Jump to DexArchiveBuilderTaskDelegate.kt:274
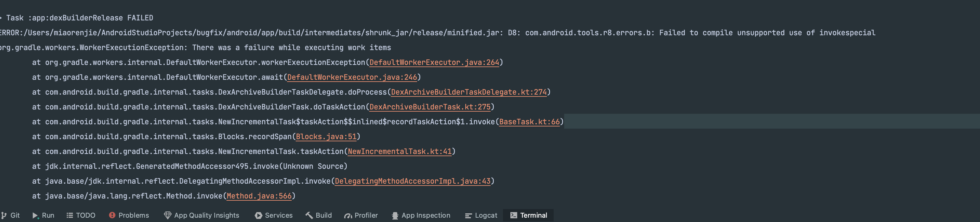Viewport: 980px width, 222px height. (x=469, y=92)
